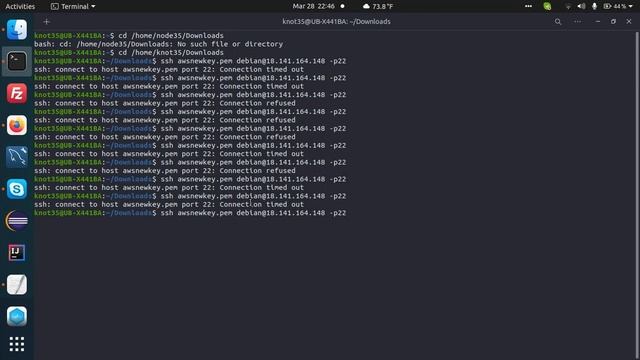The width and height of the screenshot is (640, 360).
Task: Close the terminal window
Action: (629, 22)
